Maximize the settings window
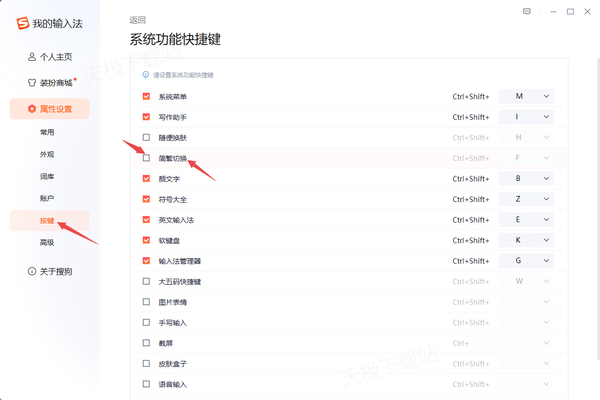 570,12
